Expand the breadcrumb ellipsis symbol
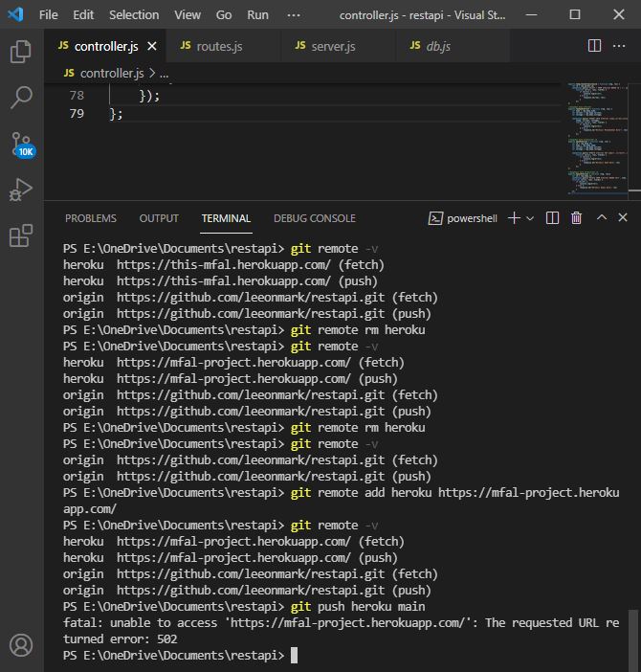Screen dimensions: 641x672 tap(165, 74)
